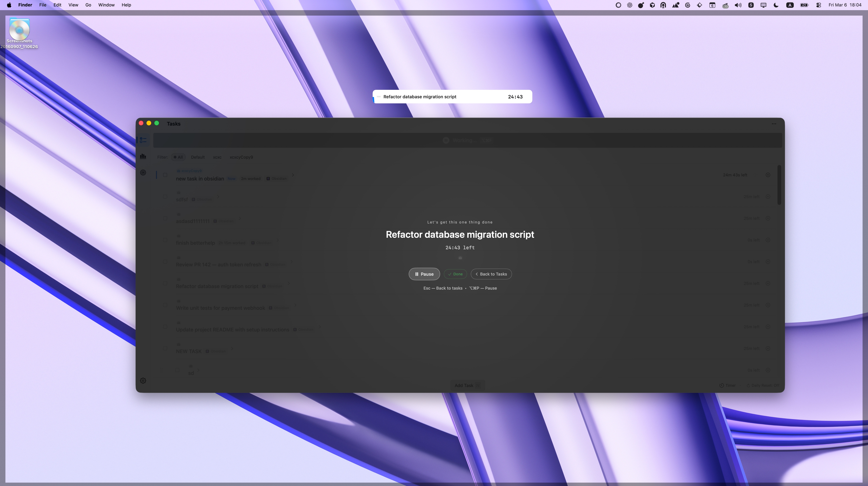Open the focus target sidebar icon
This screenshot has height=486, width=868.
tap(143, 173)
